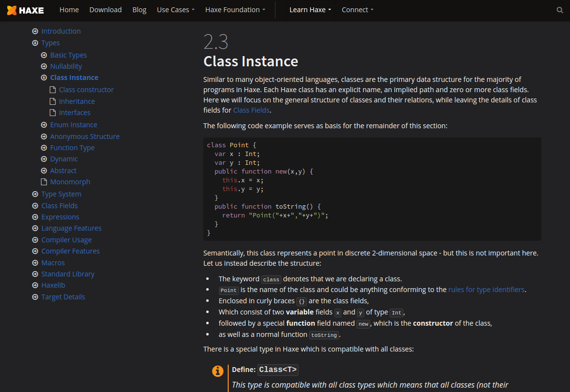Go to Basic Types page
Screen dimensions: 570x392
point(68,55)
